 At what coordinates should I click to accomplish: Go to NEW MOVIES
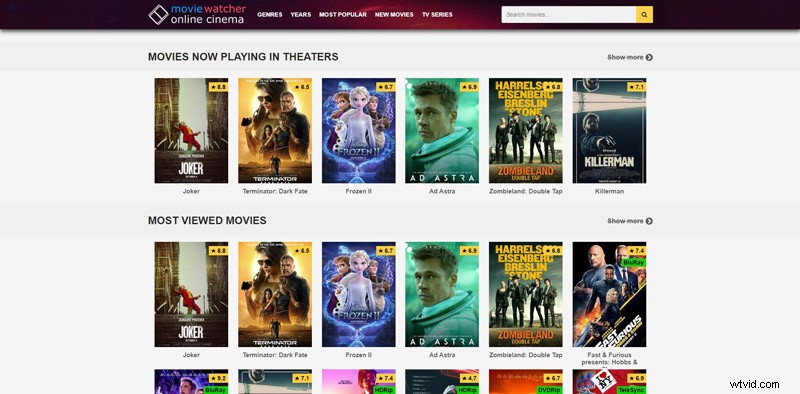coord(394,15)
